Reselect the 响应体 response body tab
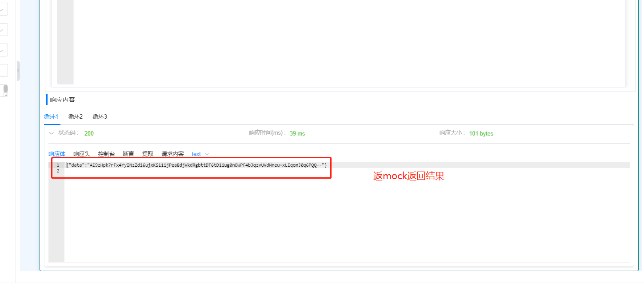This screenshot has width=644, height=284. (57, 154)
